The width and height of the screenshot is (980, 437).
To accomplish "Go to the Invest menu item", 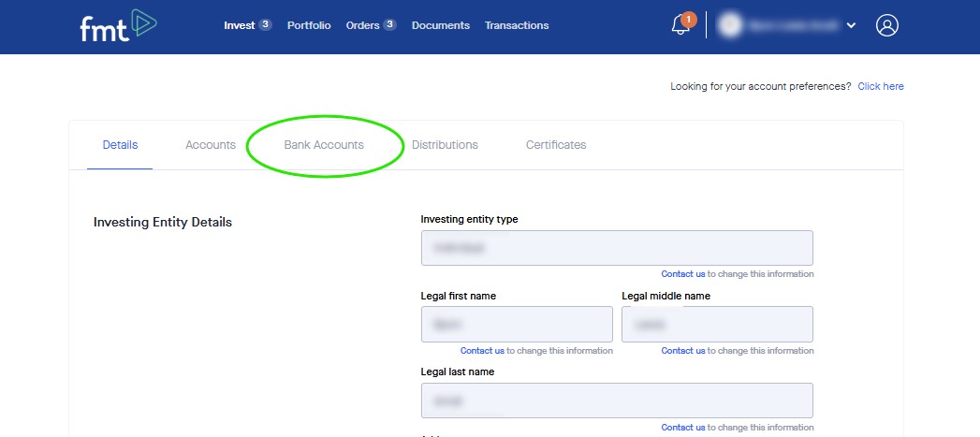I will [x=240, y=25].
